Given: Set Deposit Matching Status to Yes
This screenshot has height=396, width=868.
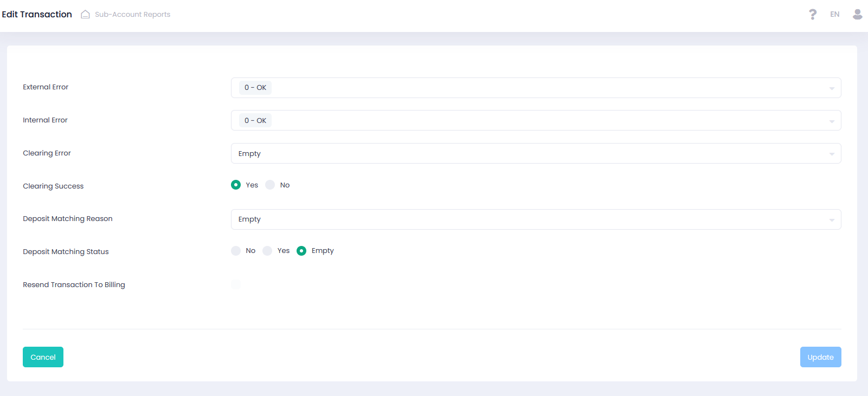Looking at the screenshot, I should pos(267,251).
